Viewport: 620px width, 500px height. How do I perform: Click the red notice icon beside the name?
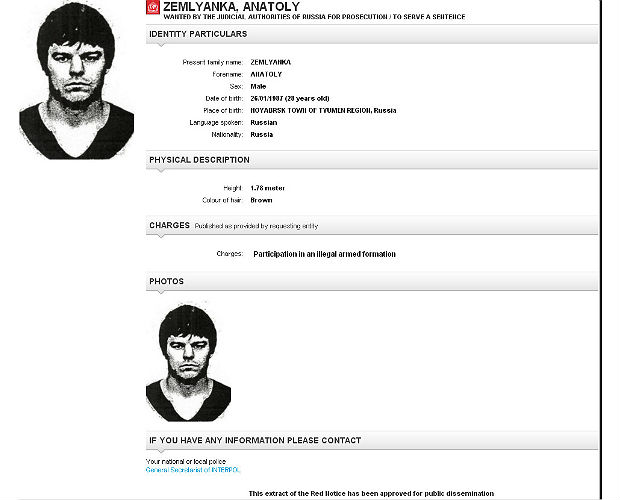click(x=152, y=8)
